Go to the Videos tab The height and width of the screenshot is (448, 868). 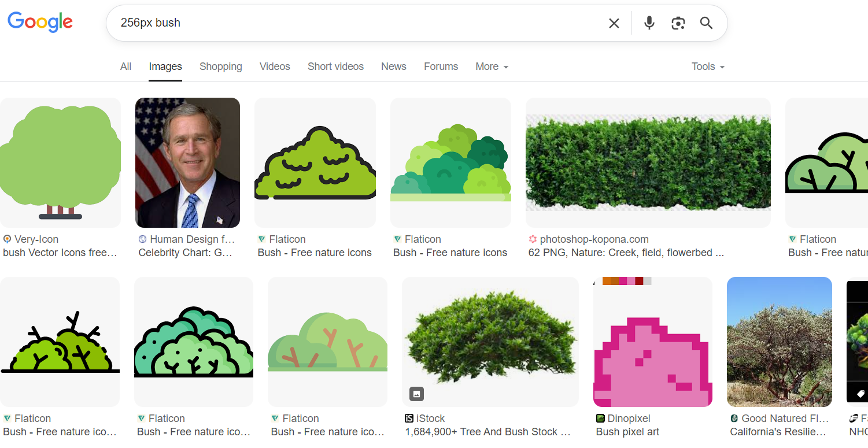[x=275, y=66]
